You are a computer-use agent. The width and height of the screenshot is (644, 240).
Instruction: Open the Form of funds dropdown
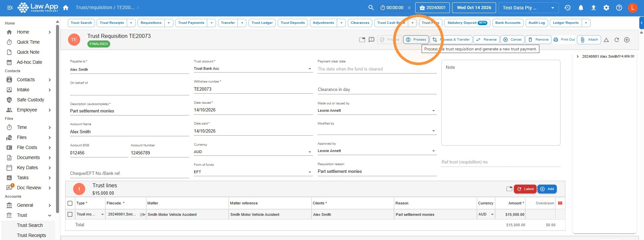pos(253,172)
